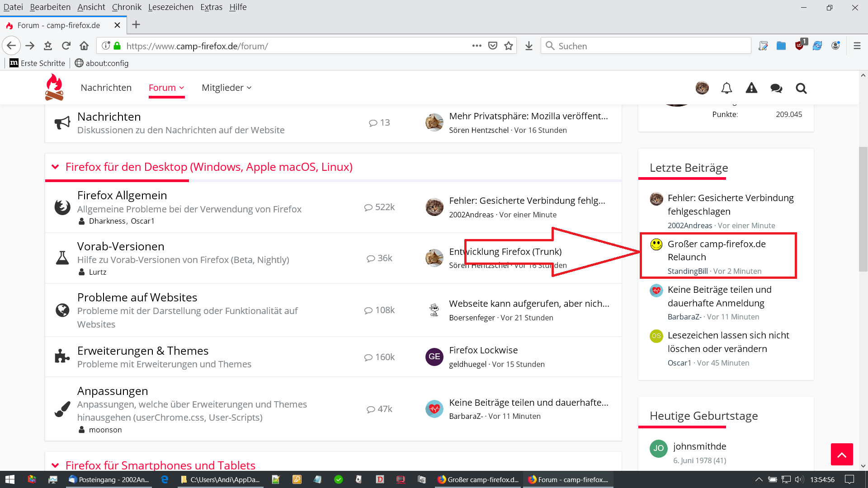The height and width of the screenshot is (488, 868).
Task: Open Posteingang window from Windows taskbar
Action: tap(108, 479)
